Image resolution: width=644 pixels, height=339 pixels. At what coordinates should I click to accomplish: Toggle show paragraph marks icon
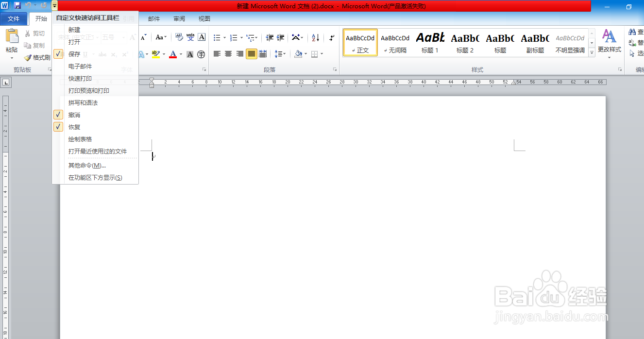(x=332, y=37)
